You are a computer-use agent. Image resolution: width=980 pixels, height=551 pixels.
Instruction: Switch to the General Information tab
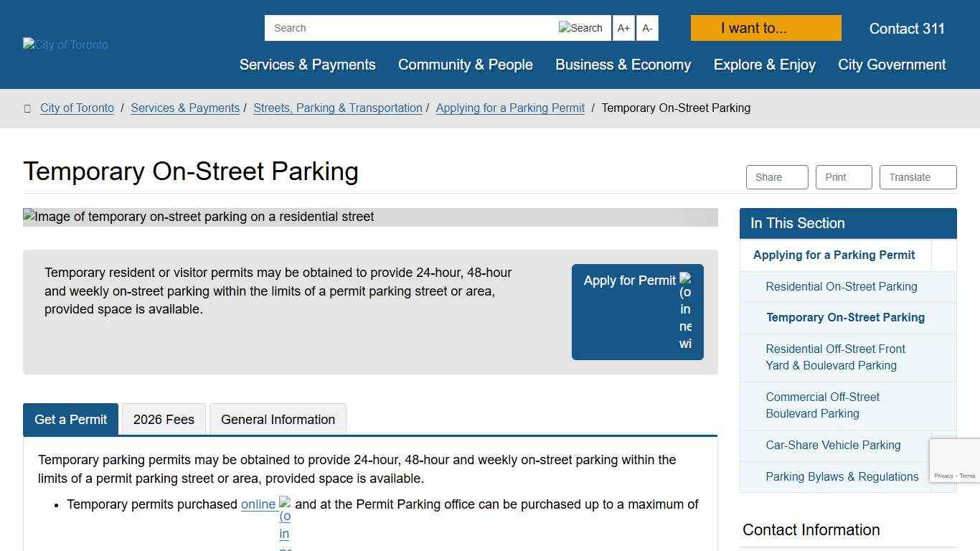click(278, 419)
